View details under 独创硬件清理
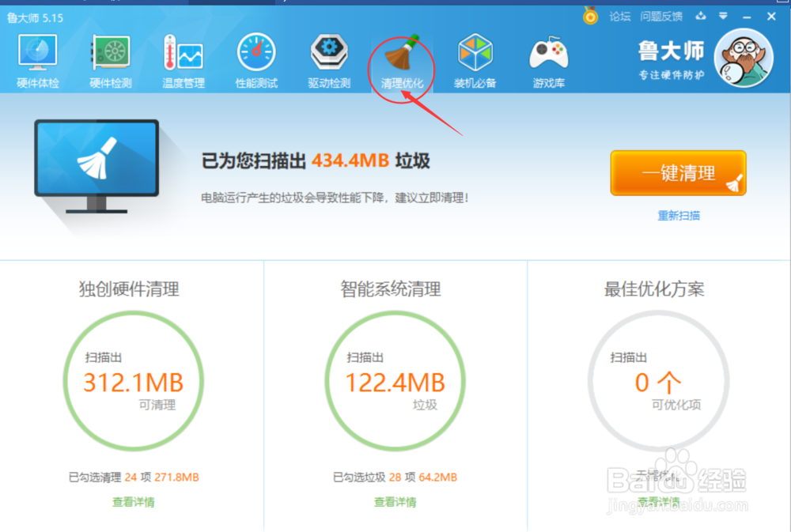The width and height of the screenshot is (791, 532). tap(134, 502)
